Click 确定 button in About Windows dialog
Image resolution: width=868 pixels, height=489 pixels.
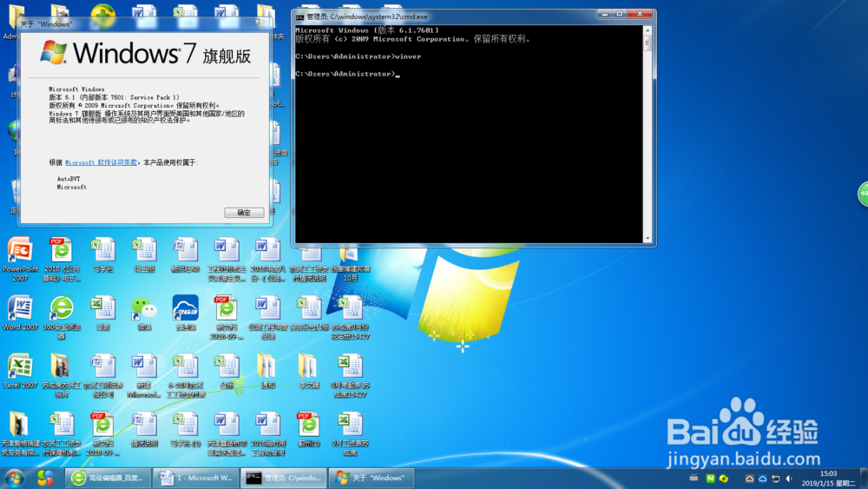coord(244,213)
